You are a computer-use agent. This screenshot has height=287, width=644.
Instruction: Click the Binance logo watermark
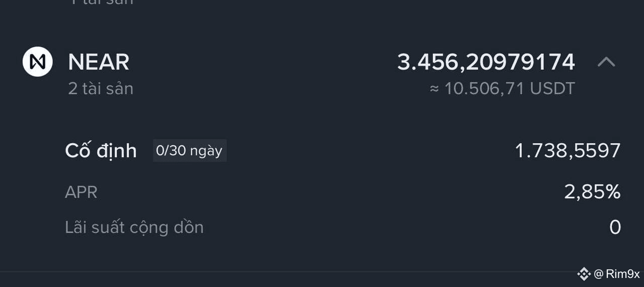pos(584,274)
